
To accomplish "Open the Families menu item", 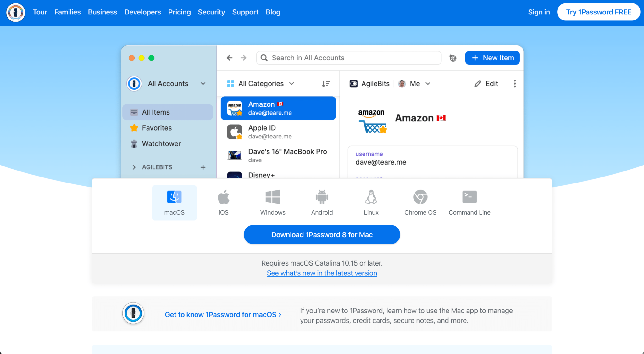I will coord(67,12).
